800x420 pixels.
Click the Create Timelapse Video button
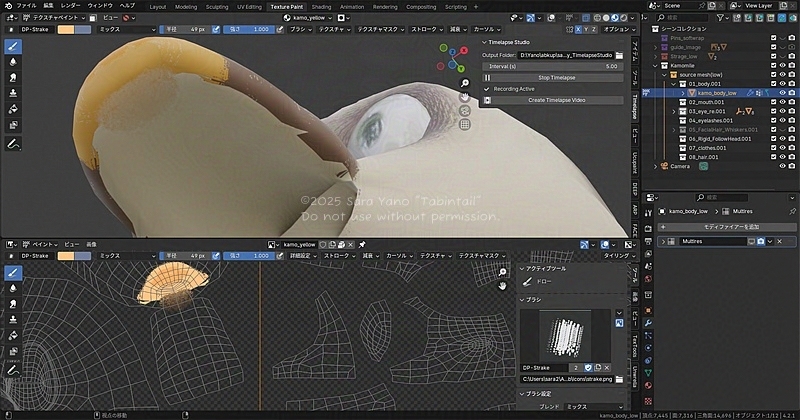pyautogui.click(x=556, y=100)
